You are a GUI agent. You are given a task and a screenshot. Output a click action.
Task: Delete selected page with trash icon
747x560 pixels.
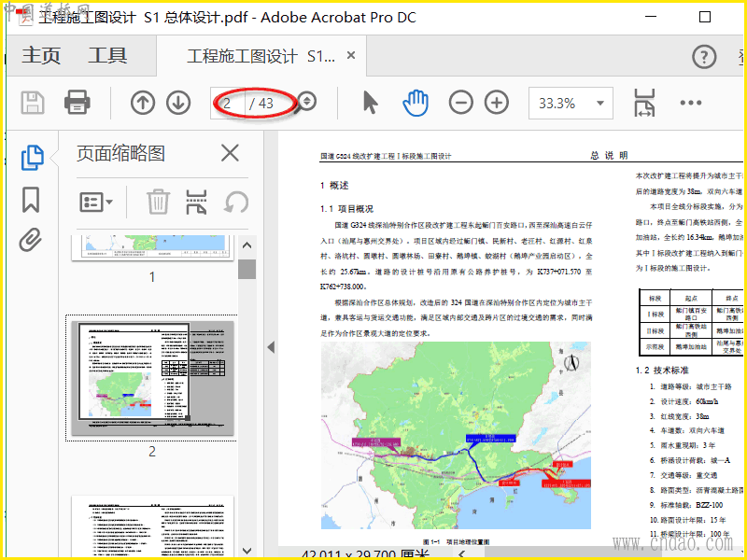[x=158, y=202]
